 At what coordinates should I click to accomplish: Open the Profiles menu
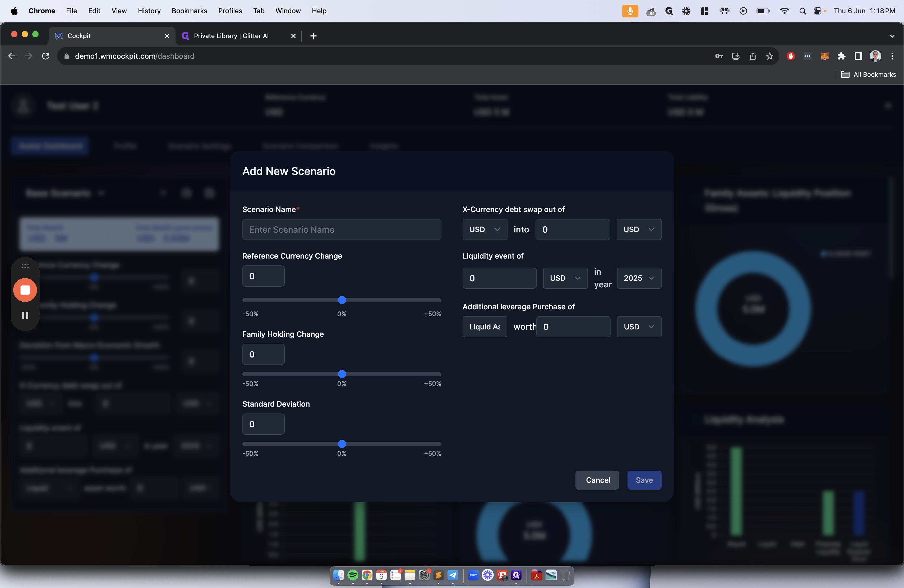(230, 11)
